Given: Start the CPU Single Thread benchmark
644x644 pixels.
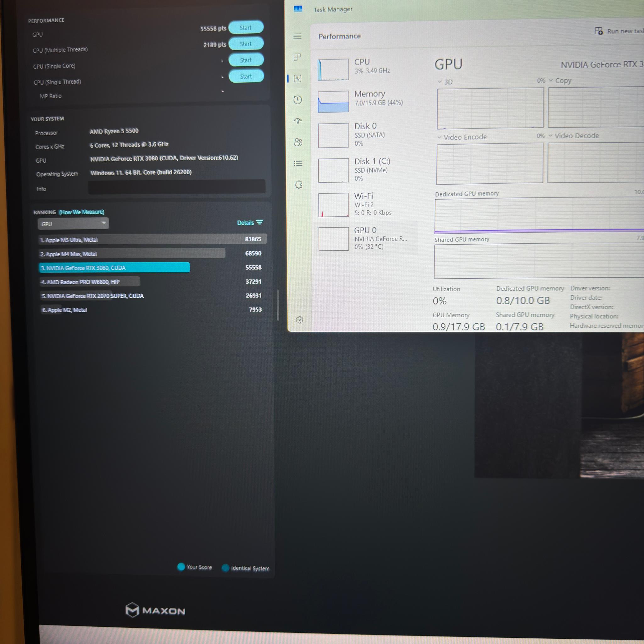Looking at the screenshot, I should [x=246, y=76].
